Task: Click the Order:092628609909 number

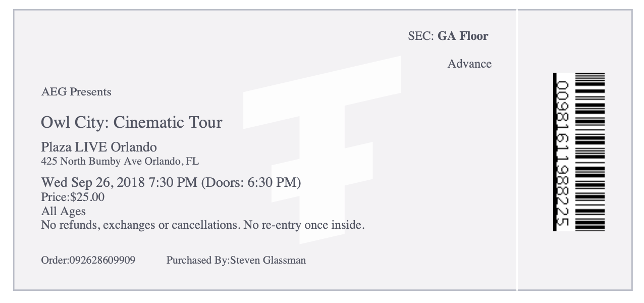Action: pyautogui.click(x=88, y=261)
